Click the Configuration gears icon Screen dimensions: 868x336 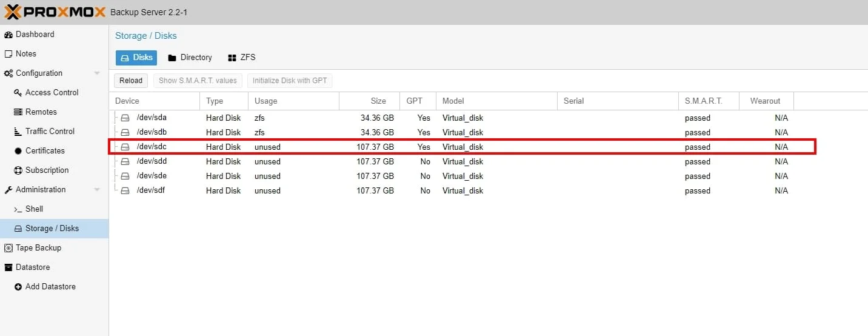tap(8, 73)
